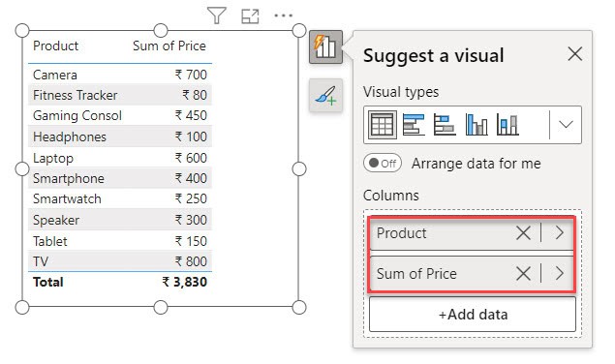Click the Suggest a visual button icon

click(325, 47)
